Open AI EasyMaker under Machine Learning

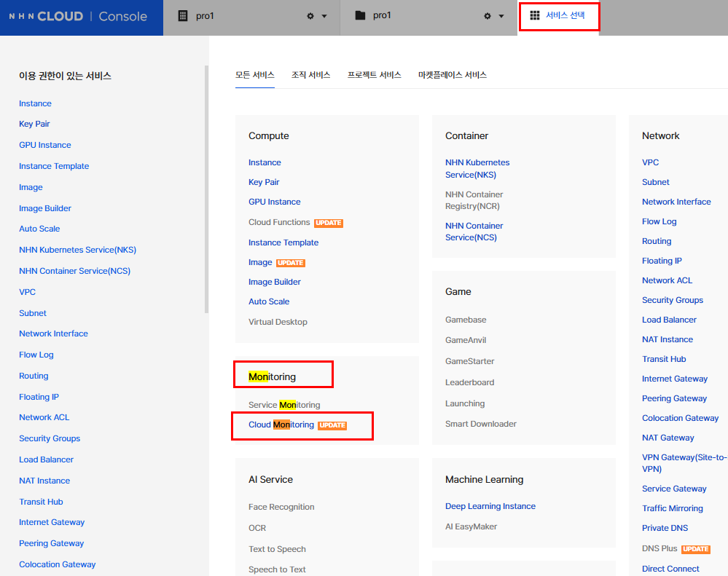pyautogui.click(x=471, y=526)
